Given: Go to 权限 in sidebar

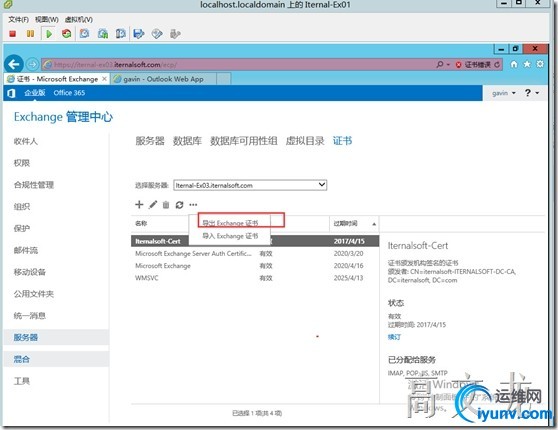Looking at the screenshot, I should (x=22, y=163).
